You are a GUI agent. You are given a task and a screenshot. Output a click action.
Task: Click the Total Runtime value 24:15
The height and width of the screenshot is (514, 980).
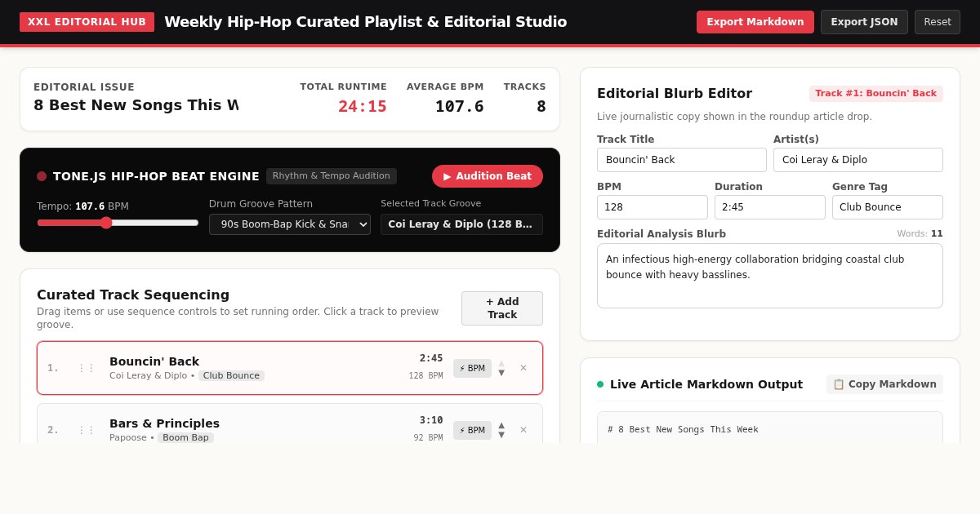[363, 107]
